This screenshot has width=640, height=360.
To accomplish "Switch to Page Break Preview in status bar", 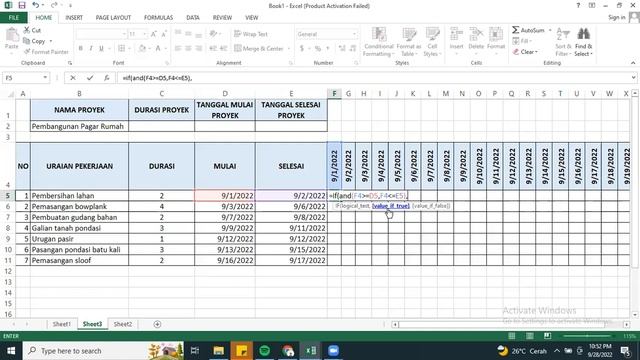I will tap(547, 336).
